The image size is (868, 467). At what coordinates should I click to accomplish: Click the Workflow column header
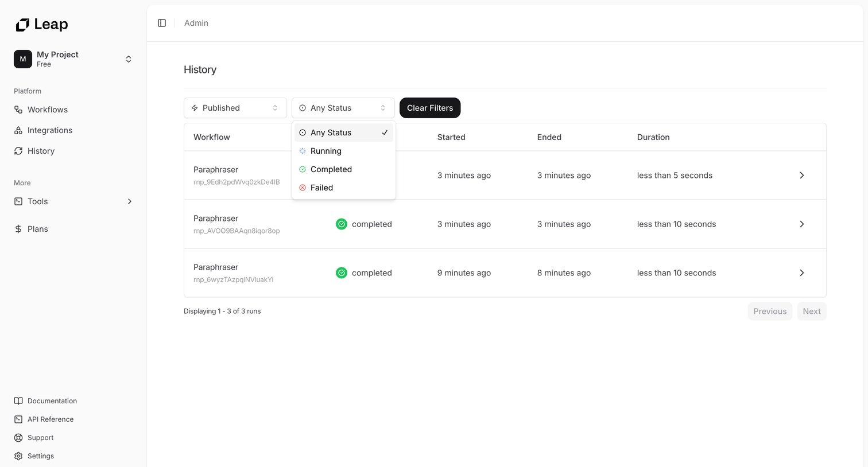(212, 137)
